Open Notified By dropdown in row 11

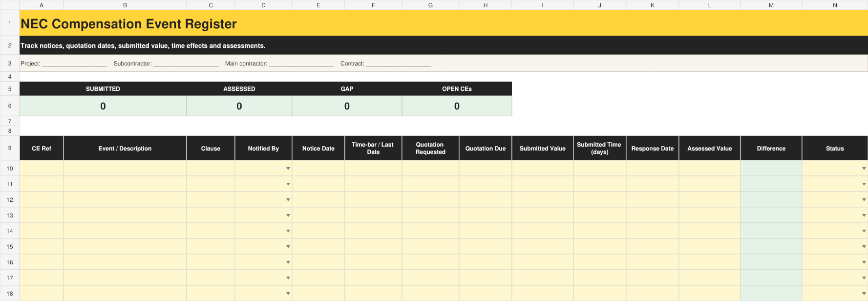288,184
